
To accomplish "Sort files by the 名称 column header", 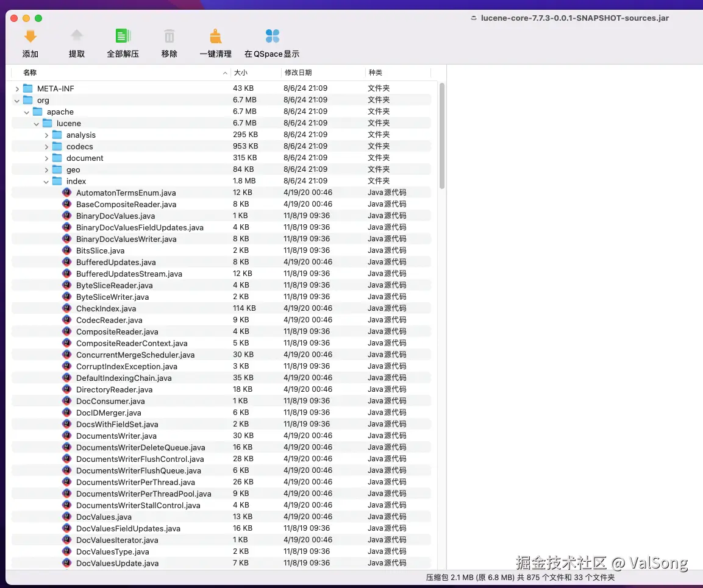I will pyautogui.click(x=30, y=72).
